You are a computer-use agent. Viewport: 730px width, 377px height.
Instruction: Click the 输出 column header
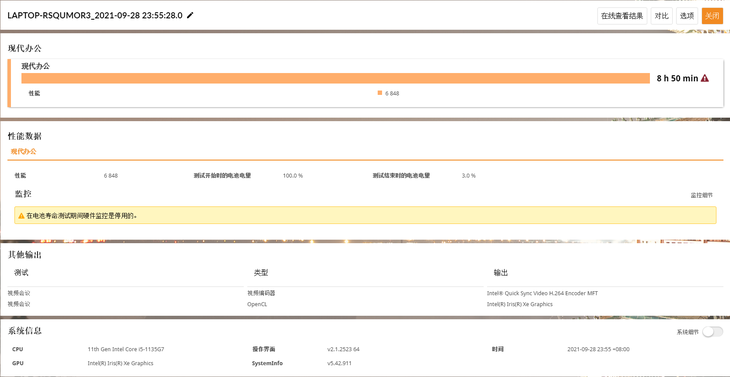coord(501,273)
